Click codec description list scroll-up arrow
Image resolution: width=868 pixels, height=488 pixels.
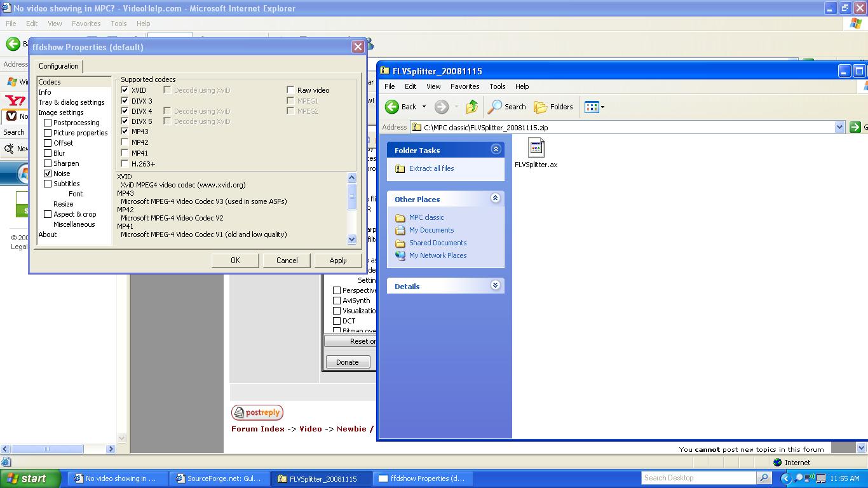(352, 177)
